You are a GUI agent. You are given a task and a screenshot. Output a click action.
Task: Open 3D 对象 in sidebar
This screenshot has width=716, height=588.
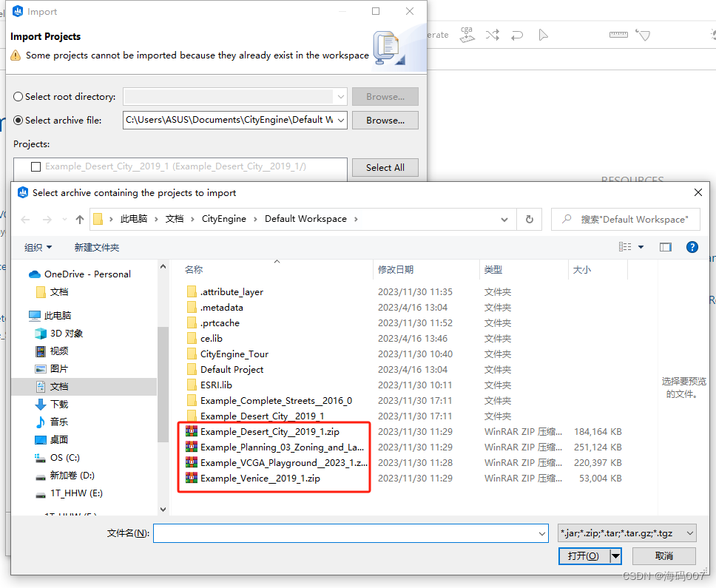coord(59,334)
